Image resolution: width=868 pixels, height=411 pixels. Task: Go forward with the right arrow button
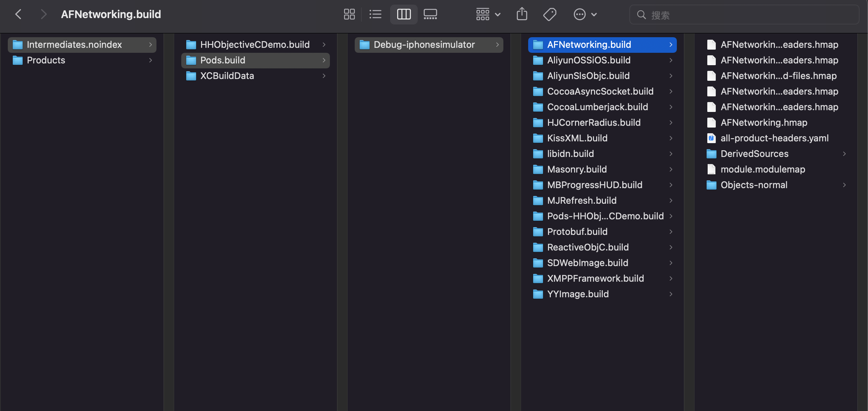point(43,15)
